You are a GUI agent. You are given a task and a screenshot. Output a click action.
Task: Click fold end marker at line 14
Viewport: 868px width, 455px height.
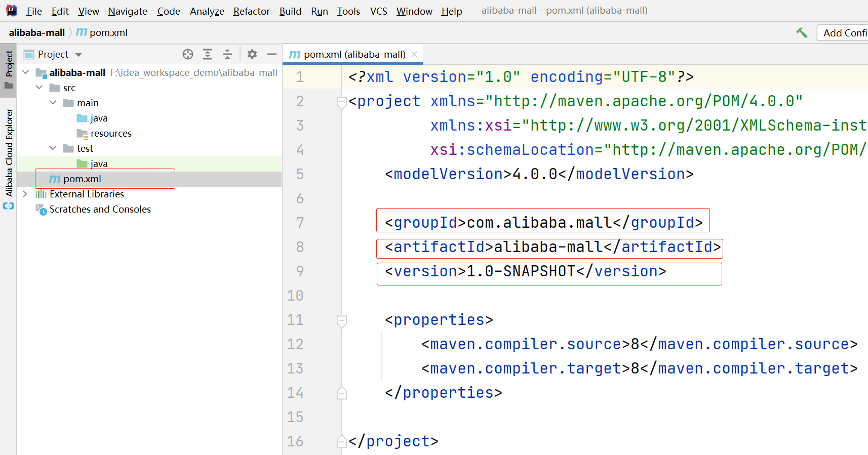pyautogui.click(x=342, y=393)
